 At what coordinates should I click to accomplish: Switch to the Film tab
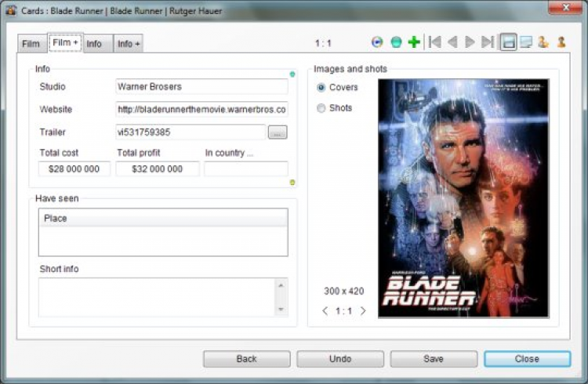click(32, 44)
